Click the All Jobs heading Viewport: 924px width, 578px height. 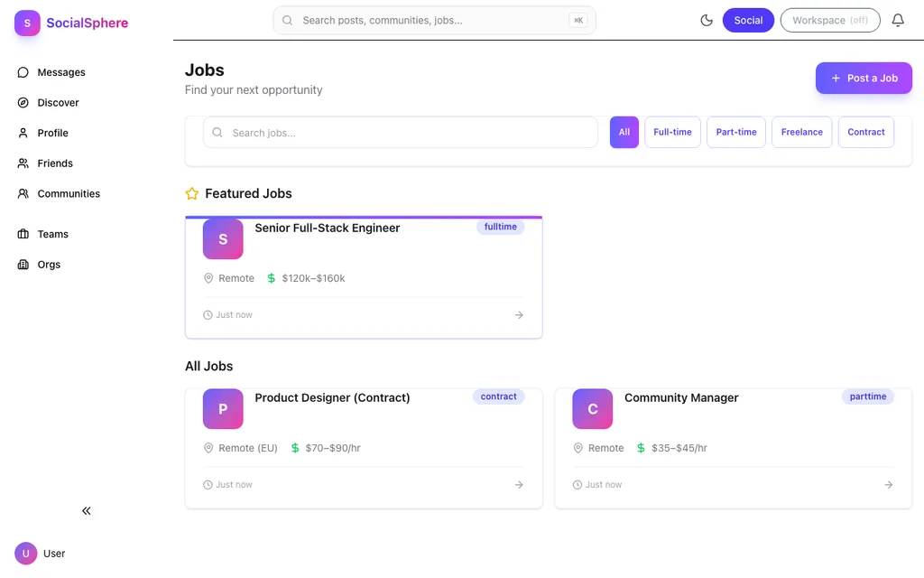click(x=209, y=367)
